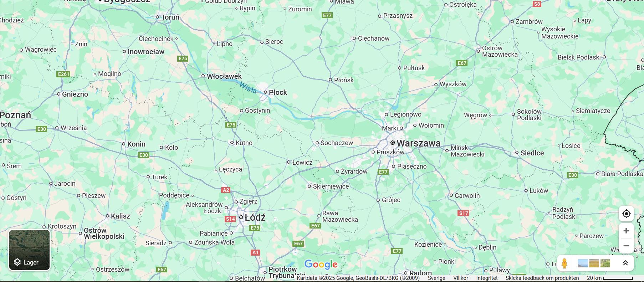The image size is (644, 282).
Task: Open Street View with the Pegman icon
Action: pos(564,263)
